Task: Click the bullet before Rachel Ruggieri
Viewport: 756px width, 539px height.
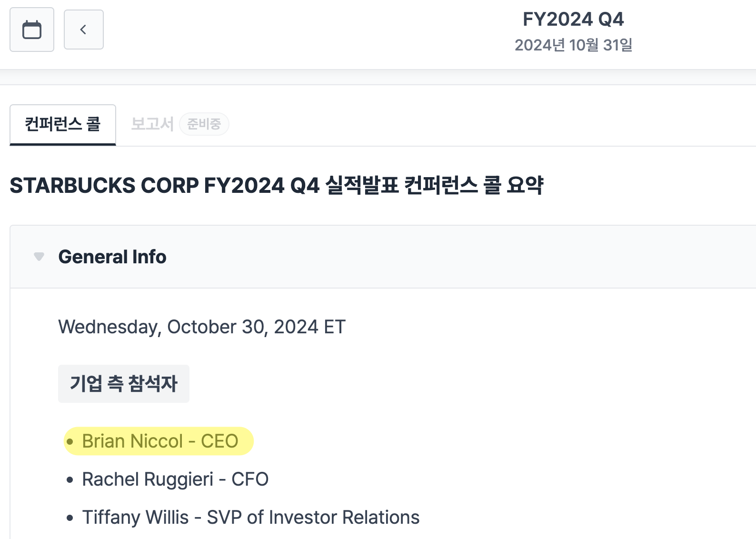Action: pyautogui.click(x=70, y=480)
